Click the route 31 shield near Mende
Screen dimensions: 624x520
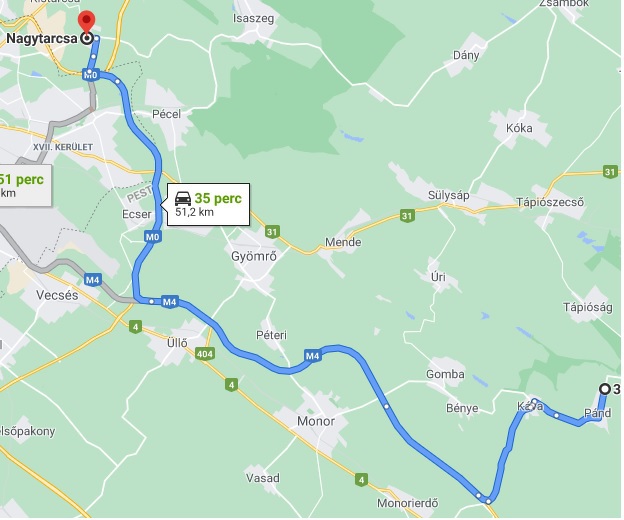pyautogui.click(x=406, y=216)
